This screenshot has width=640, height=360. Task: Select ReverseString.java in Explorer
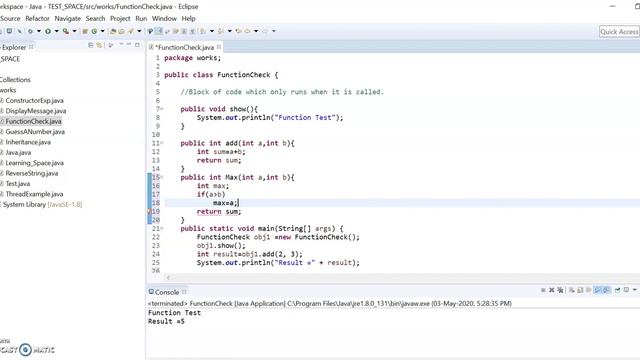coord(31,173)
